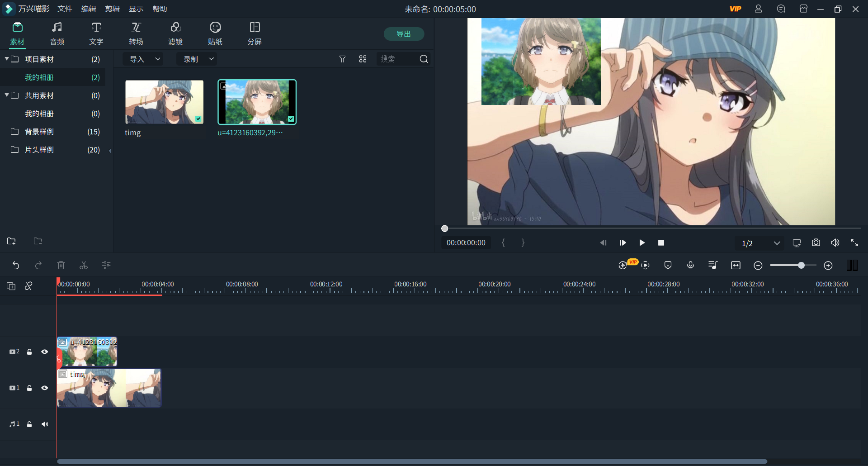Select the u=4123160392 media thumbnail
The height and width of the screenshot is (466, 868).
(257, 102)
